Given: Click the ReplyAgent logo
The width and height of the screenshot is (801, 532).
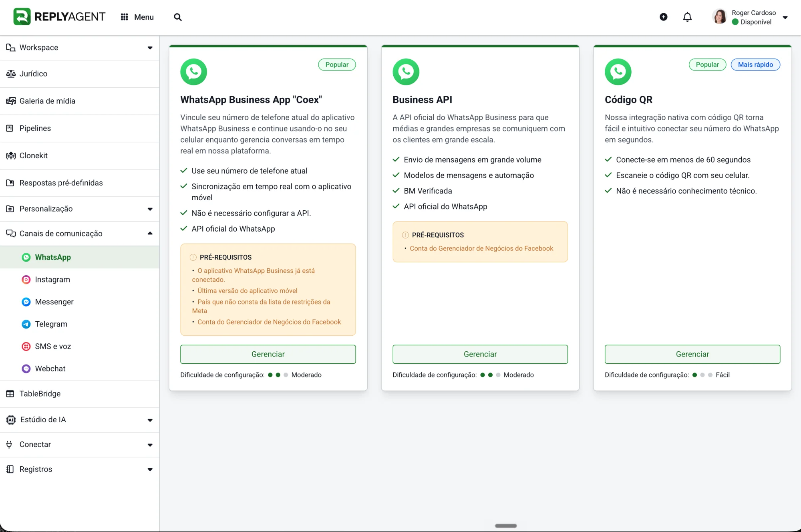Looking at the screenshot, I should [59, 17].
